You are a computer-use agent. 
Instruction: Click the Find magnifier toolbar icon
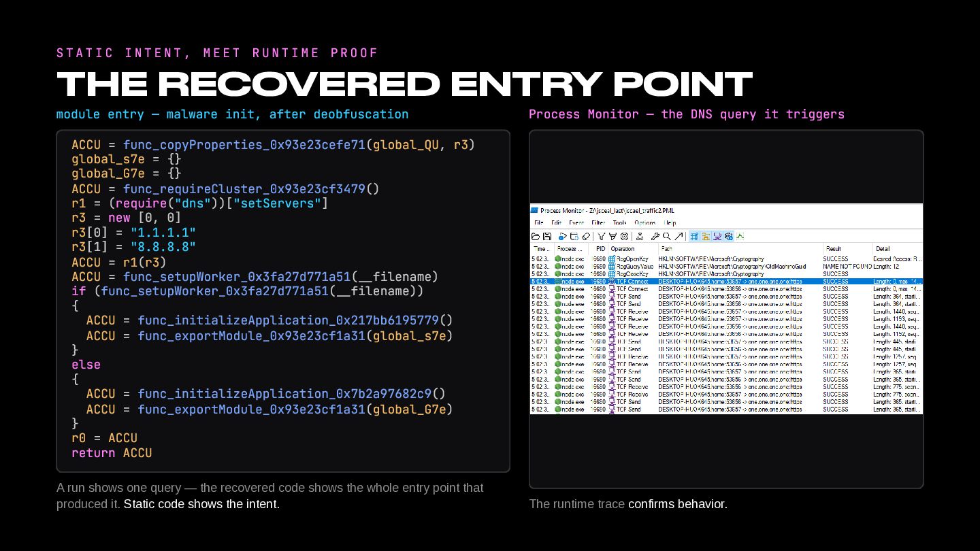coord(667,236)
